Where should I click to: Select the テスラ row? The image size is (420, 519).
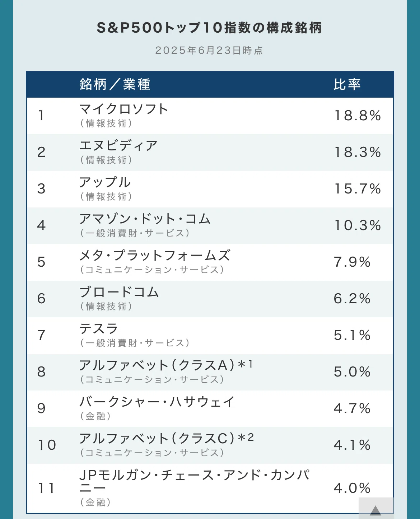[210, 336]
